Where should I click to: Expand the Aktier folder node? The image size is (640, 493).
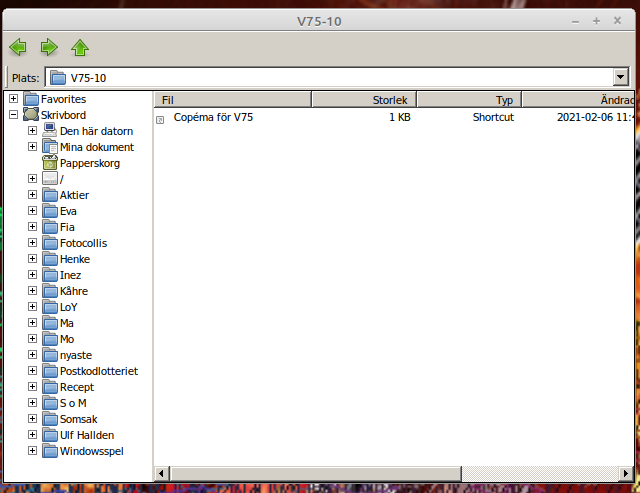(x=33, y=195)
